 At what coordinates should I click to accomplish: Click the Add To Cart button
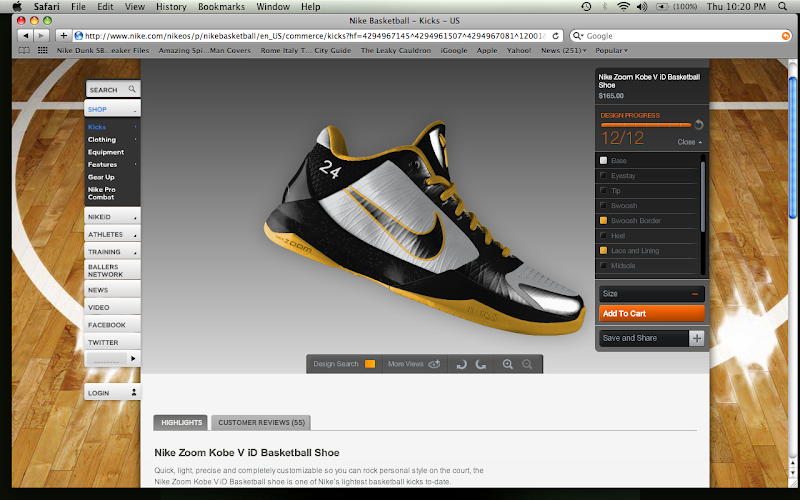point(652,313)
